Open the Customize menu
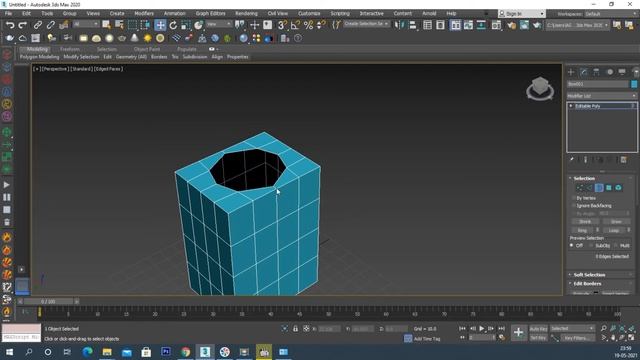This screenshot has height=360, width=640. [x=309, y=13]
